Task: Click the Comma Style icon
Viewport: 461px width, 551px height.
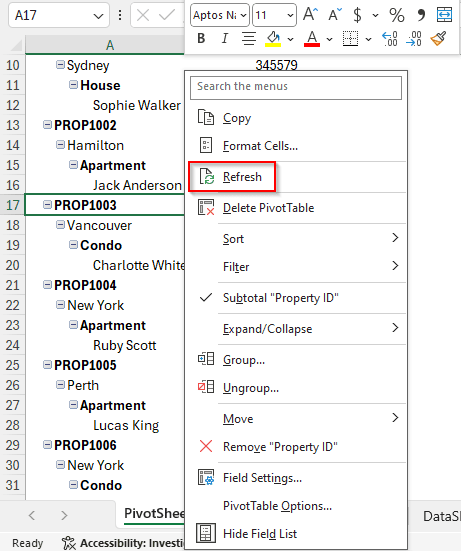Action: pos(421,15)
